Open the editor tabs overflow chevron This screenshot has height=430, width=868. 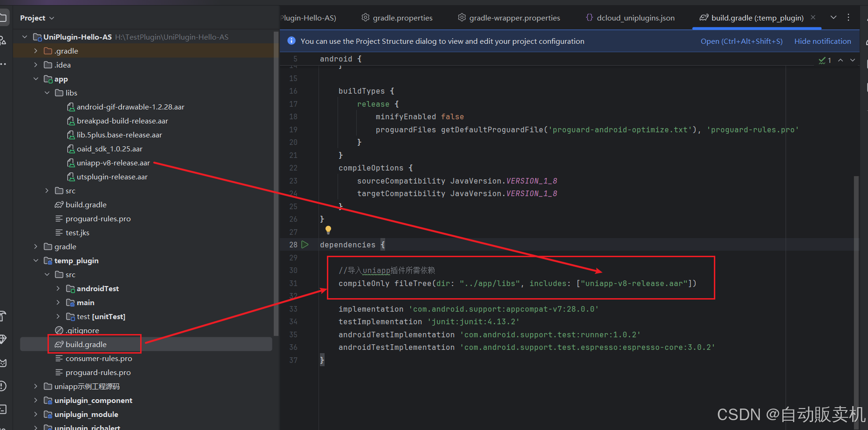click(834, 17)
